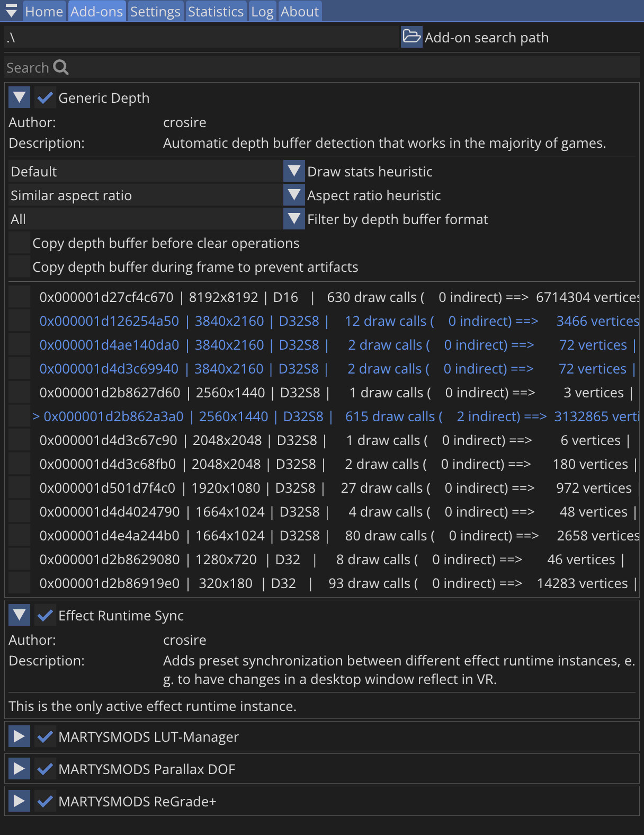
Task: Open the Aspect ratio heuristic dropdown
Action: point(294,195)
